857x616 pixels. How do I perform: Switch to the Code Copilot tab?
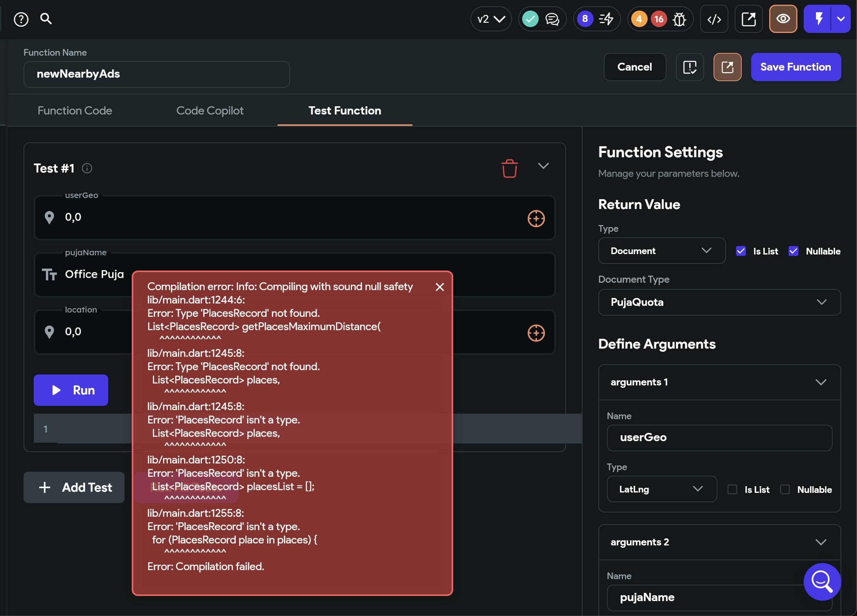tap(210, 111)
